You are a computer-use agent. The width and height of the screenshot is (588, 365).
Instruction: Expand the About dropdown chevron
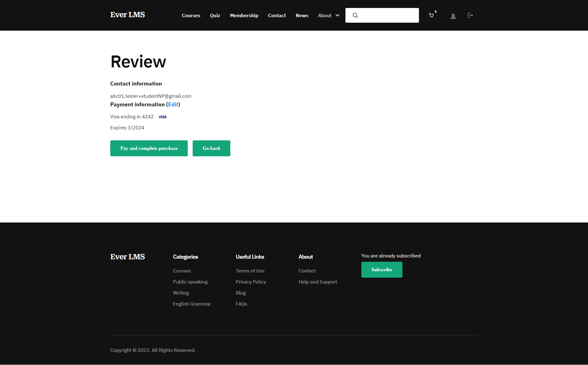pos(337,15)
